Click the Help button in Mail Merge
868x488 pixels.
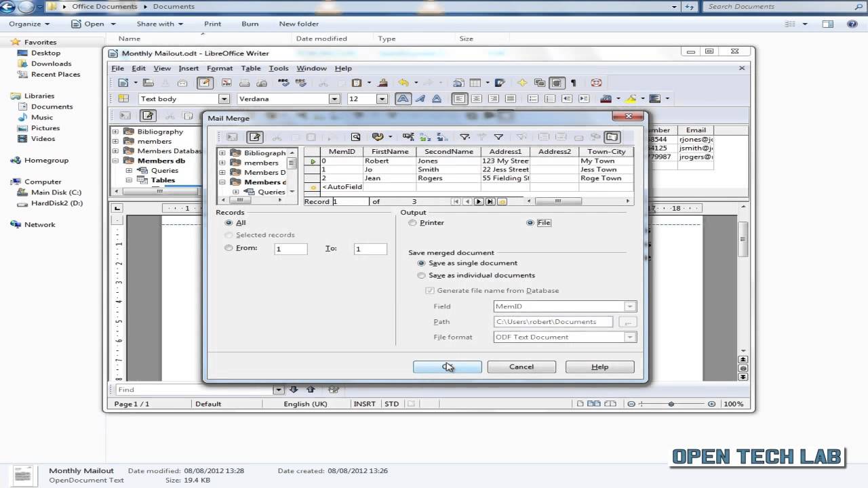tap(600, 367)
